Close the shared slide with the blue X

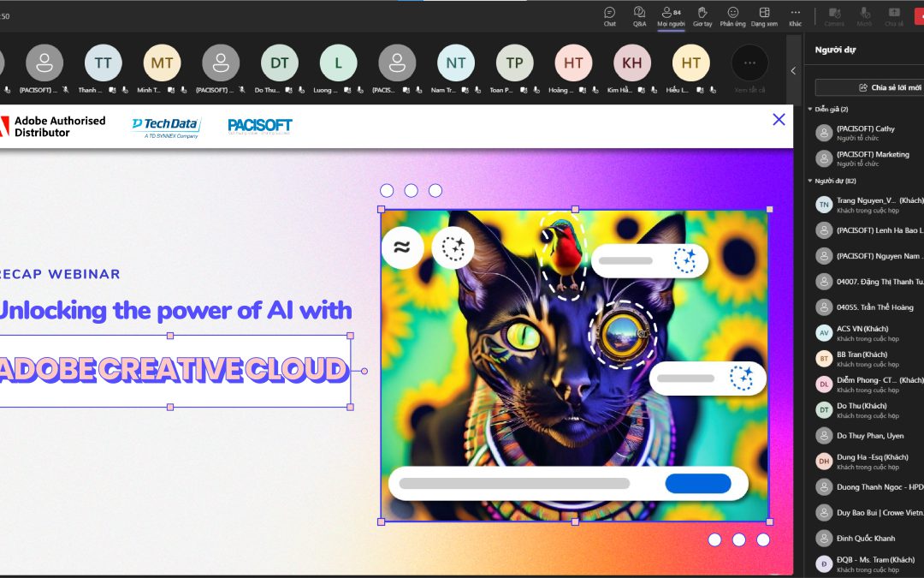[x=779, y=120]
